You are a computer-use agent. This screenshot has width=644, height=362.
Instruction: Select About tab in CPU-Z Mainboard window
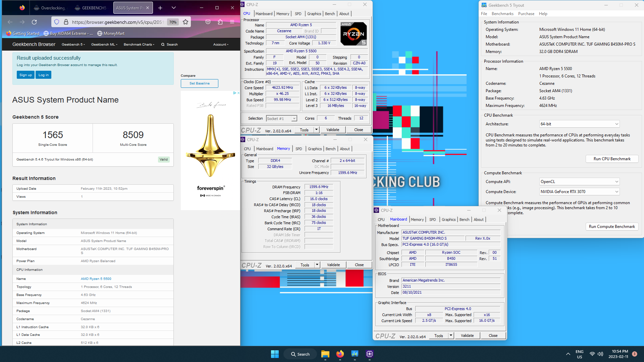[479, 220]
